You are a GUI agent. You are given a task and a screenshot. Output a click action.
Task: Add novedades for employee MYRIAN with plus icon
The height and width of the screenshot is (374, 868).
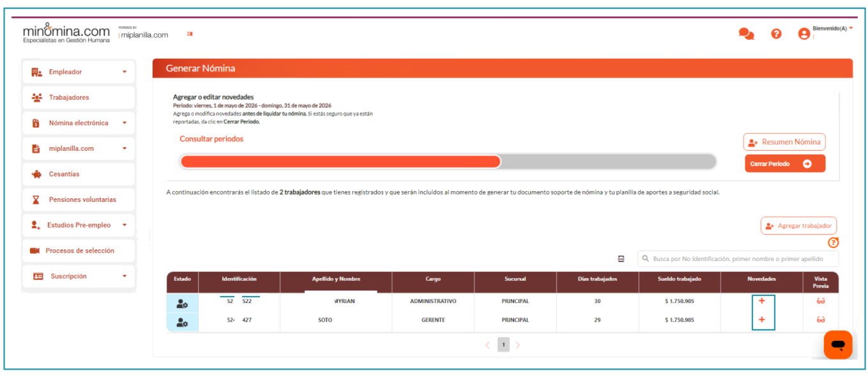coord(762,301)
